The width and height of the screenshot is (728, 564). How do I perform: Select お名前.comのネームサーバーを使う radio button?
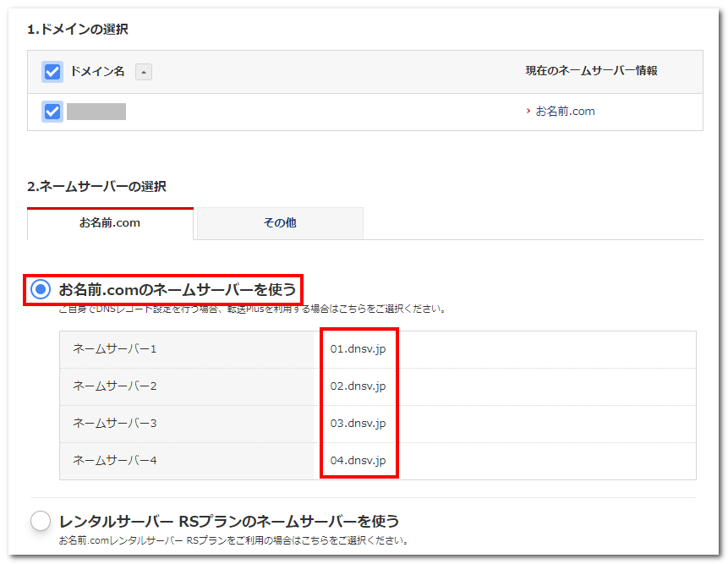pos(41,289)
